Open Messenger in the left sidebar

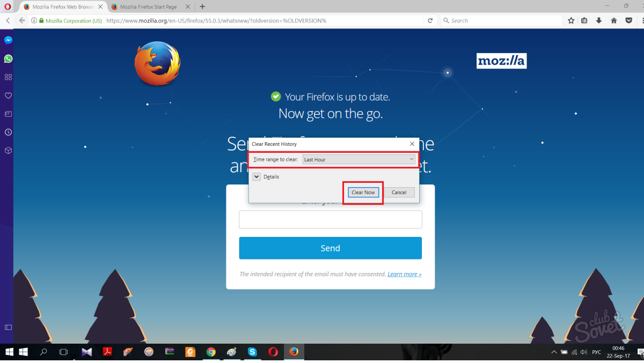point(8,40)
